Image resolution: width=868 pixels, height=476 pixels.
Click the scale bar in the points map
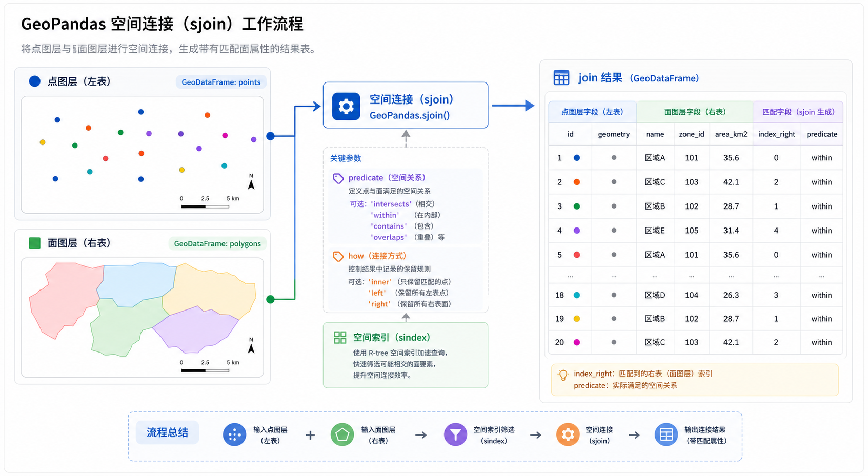(205, 206)
